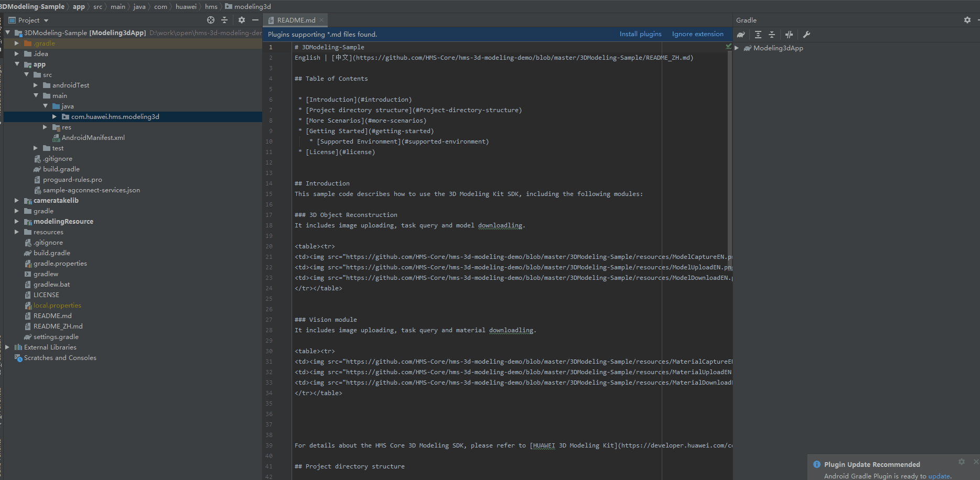Click Install plugins link

click(640, 34)
